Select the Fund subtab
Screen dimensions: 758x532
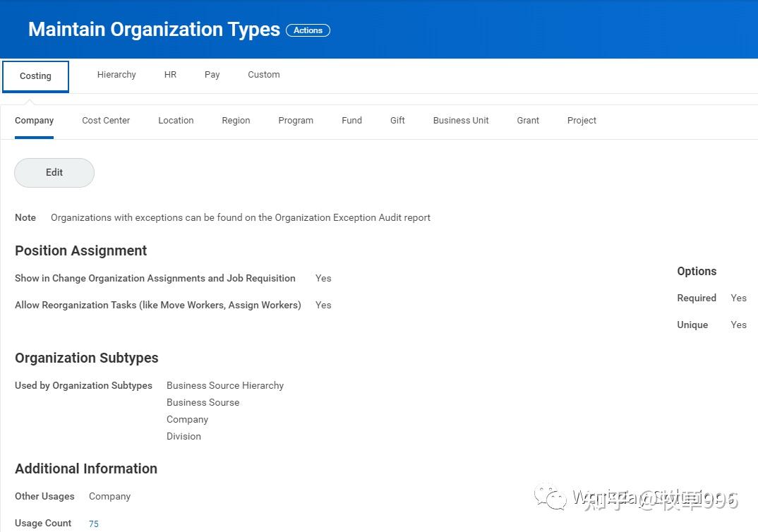click(x=351, y=120)
